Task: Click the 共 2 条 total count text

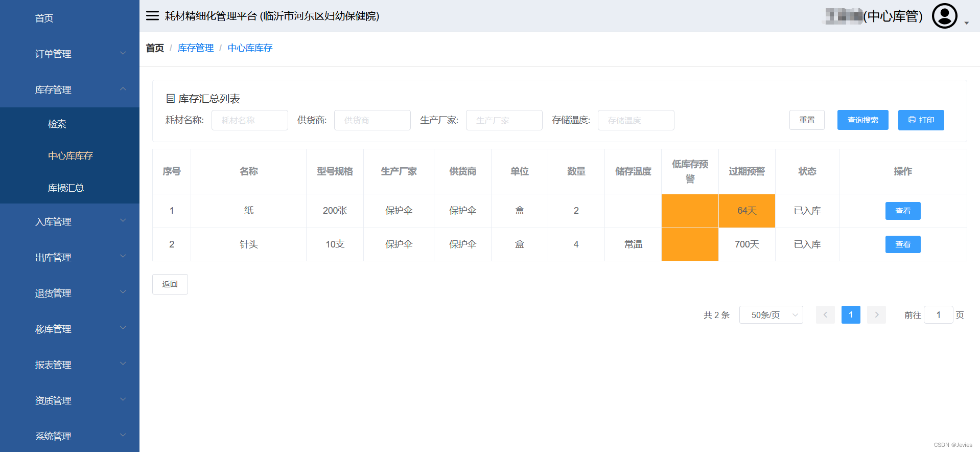Action: pos(716,315)
